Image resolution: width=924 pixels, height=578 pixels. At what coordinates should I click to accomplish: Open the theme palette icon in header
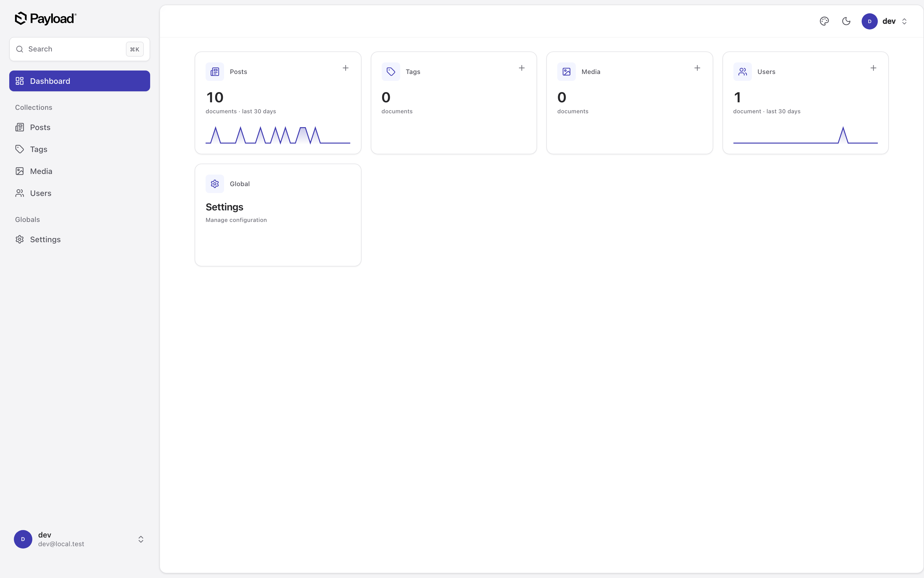pyautogui.click(x=824, y=21)
